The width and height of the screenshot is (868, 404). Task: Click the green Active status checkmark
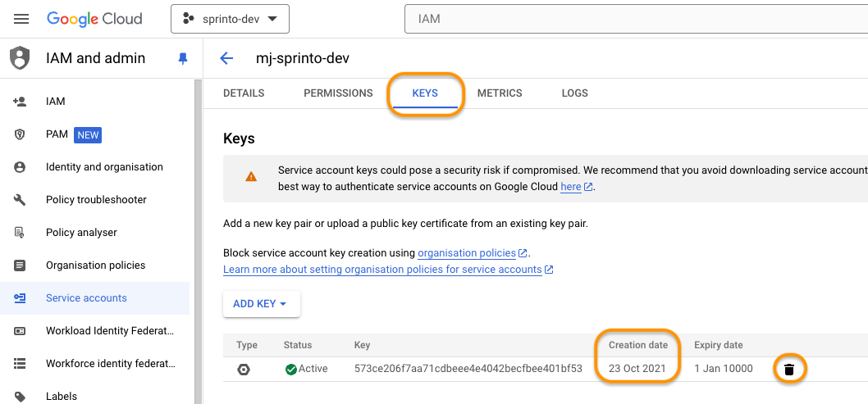(290, 370)
